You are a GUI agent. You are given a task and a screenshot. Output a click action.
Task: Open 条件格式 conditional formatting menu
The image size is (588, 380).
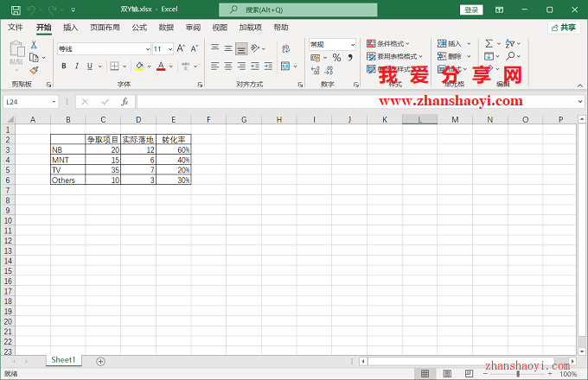388,43
